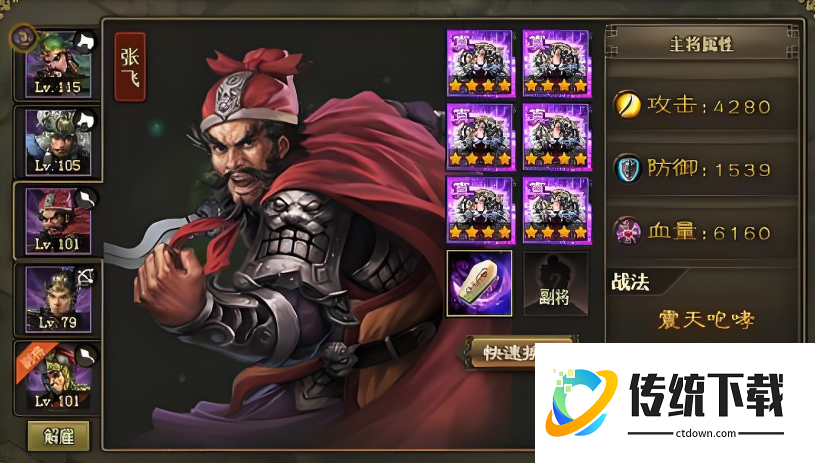Open the bottom-left purple equipment slot
This screenshot has height=463, width=815.
(480, 210)
